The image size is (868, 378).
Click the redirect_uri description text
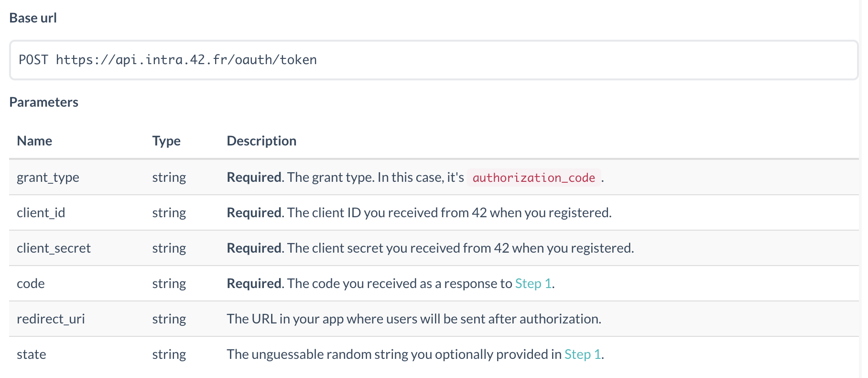414,319
